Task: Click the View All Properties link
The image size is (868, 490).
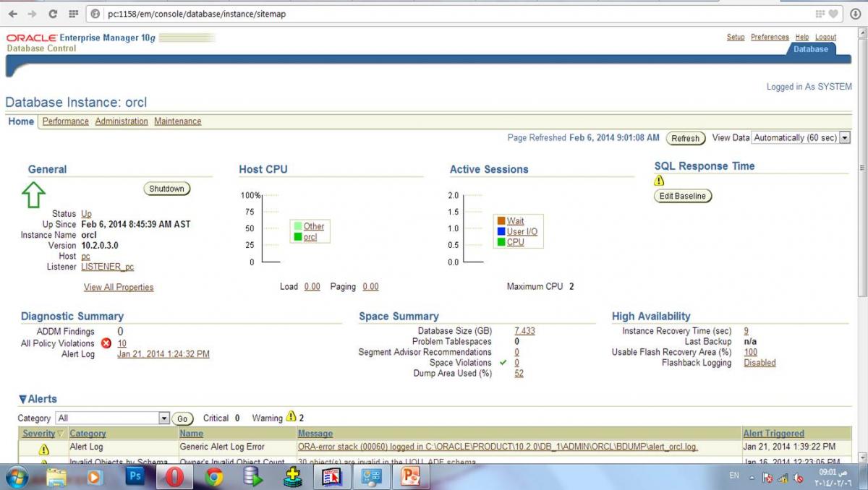Action: [x=119, y=287]
